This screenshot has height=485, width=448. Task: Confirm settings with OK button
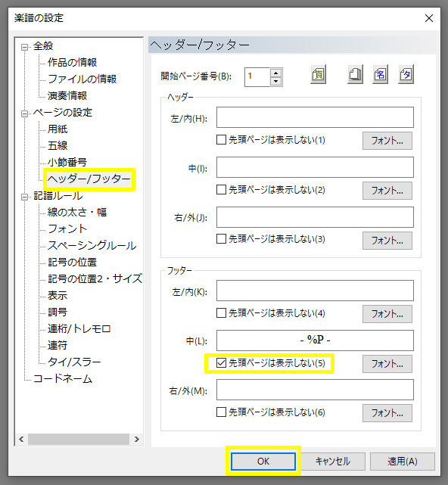pyautogui.click(x=263, y=462)
